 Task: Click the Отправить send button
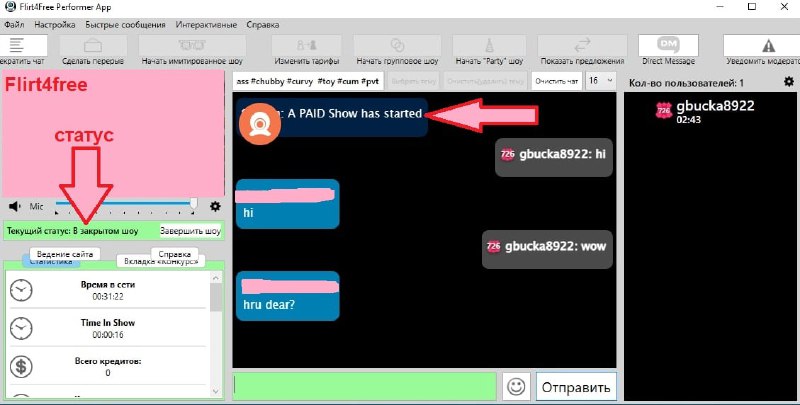(576, 387)
